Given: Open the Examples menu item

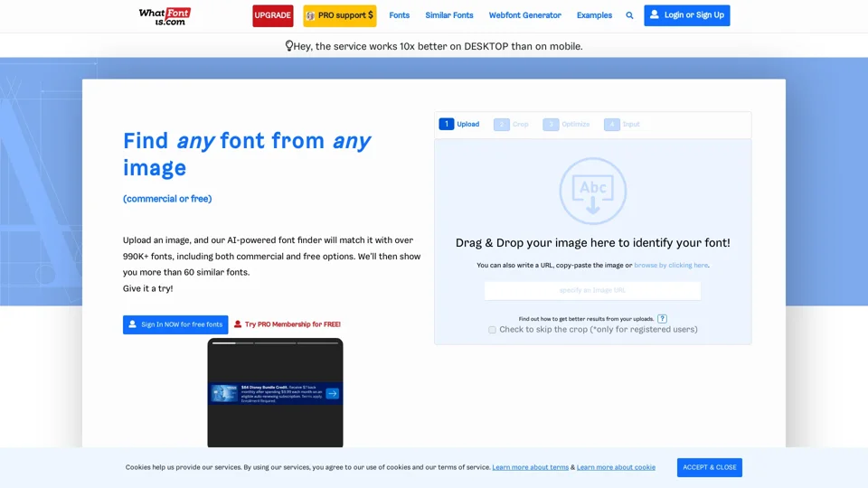Looking at the screenshot, I should [594, 15].
